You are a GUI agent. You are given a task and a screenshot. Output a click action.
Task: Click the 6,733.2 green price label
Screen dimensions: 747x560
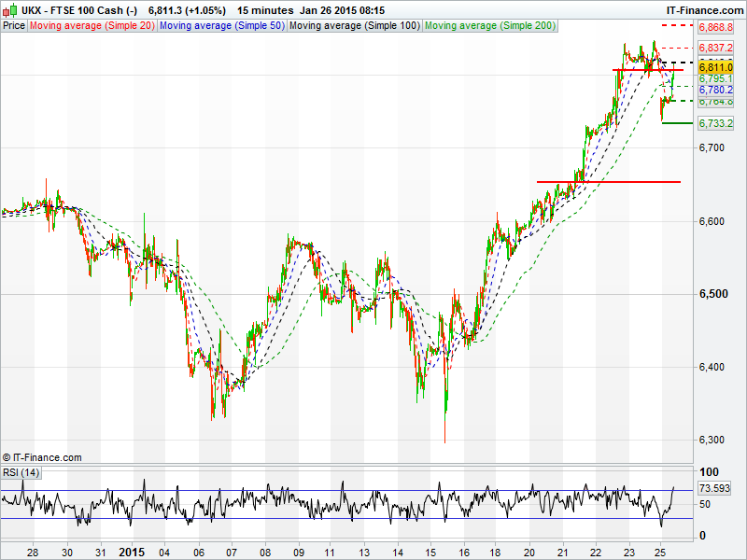pyautogui.click(x=715, y=123)
